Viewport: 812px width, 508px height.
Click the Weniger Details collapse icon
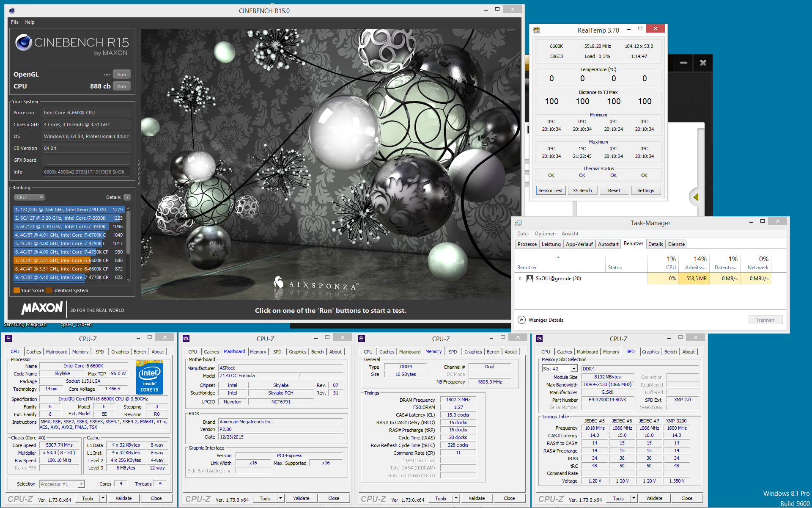pyautogui.click(x=522, y=320)
